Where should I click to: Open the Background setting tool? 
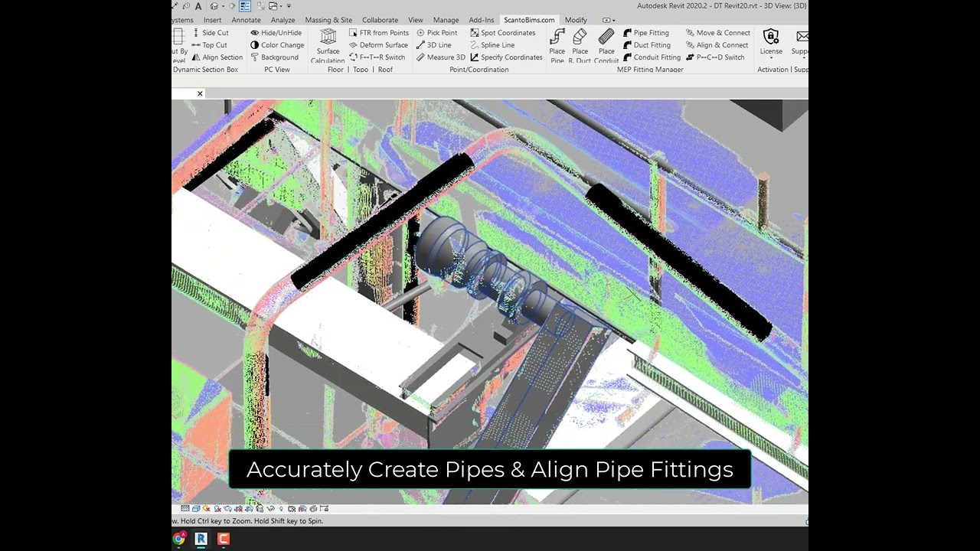click(274, 57)
